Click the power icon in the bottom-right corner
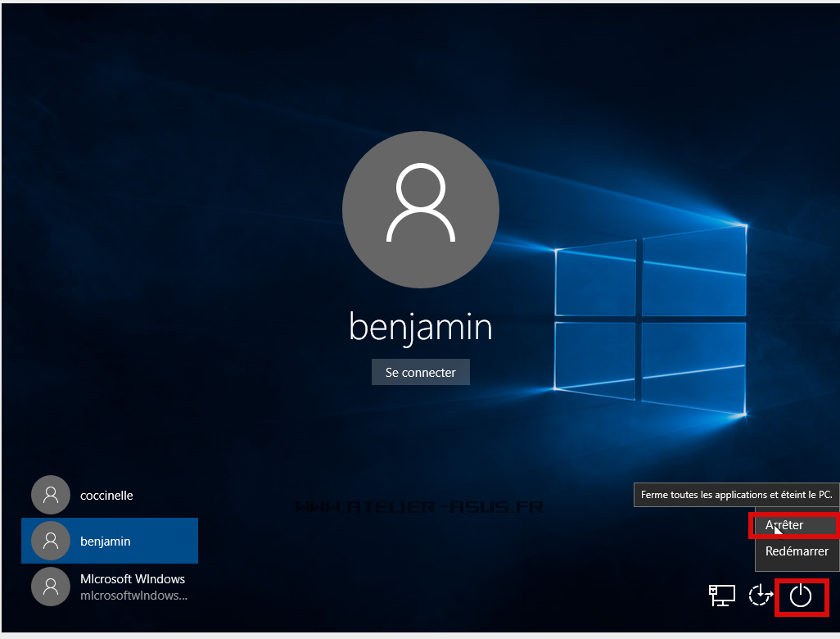 pos(801,597)
